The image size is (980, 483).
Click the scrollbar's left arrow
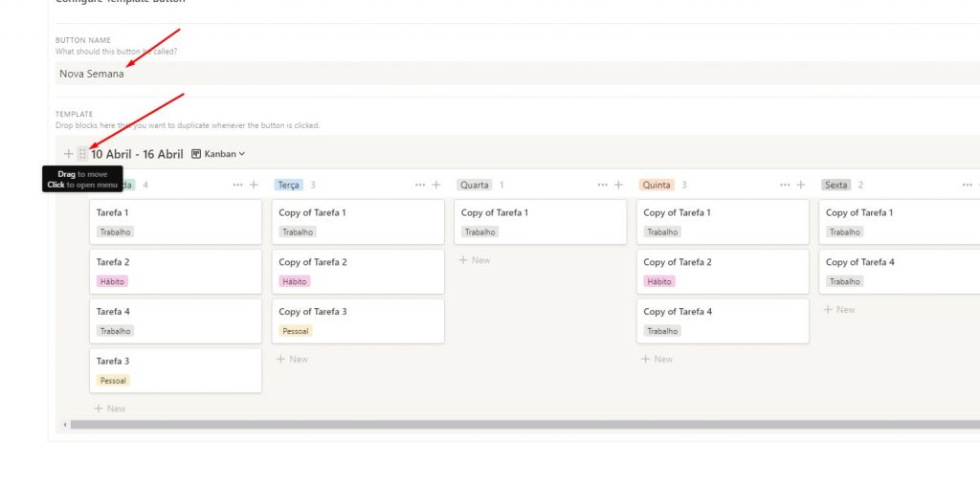[65, 425]
